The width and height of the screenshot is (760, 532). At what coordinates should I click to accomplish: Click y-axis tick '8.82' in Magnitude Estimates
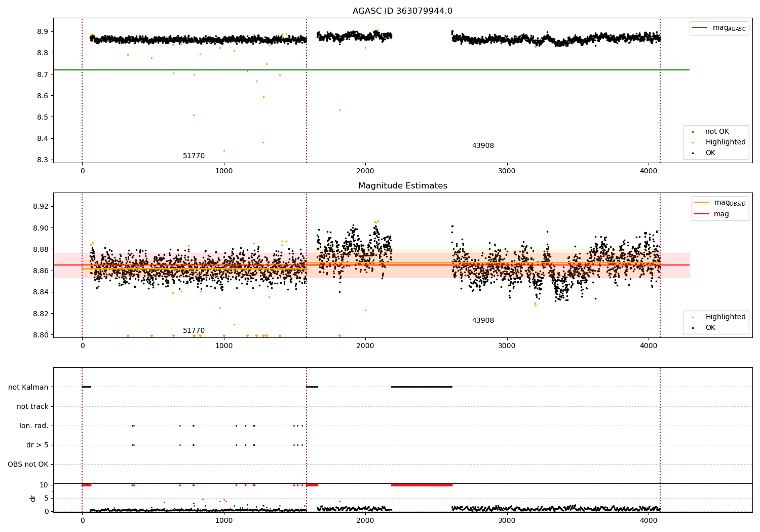point(41,314)
